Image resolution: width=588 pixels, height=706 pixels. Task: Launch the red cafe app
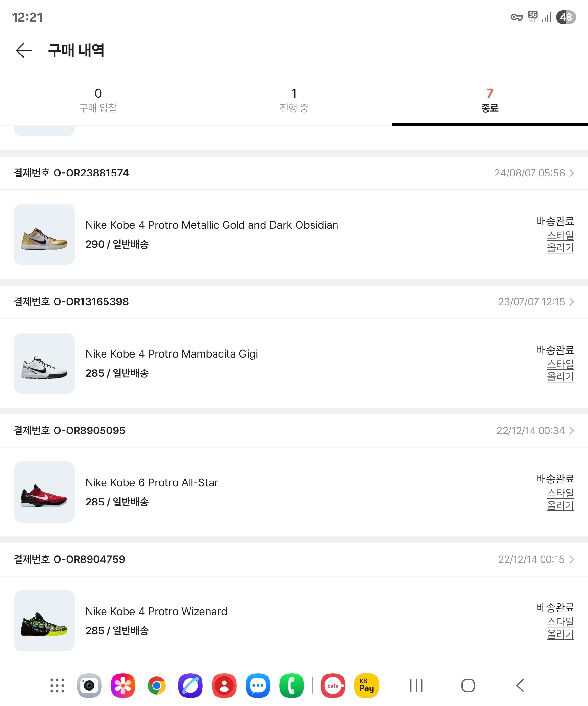(x=333, y=686)
